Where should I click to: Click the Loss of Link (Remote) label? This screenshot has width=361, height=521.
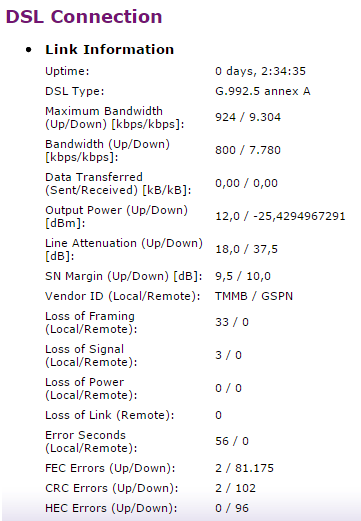[x=110, y=415]
